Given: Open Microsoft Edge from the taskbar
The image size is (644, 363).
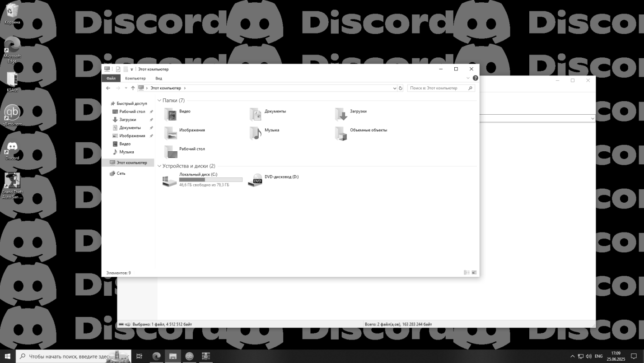Looking at the screenshot, I should [156, 356].
